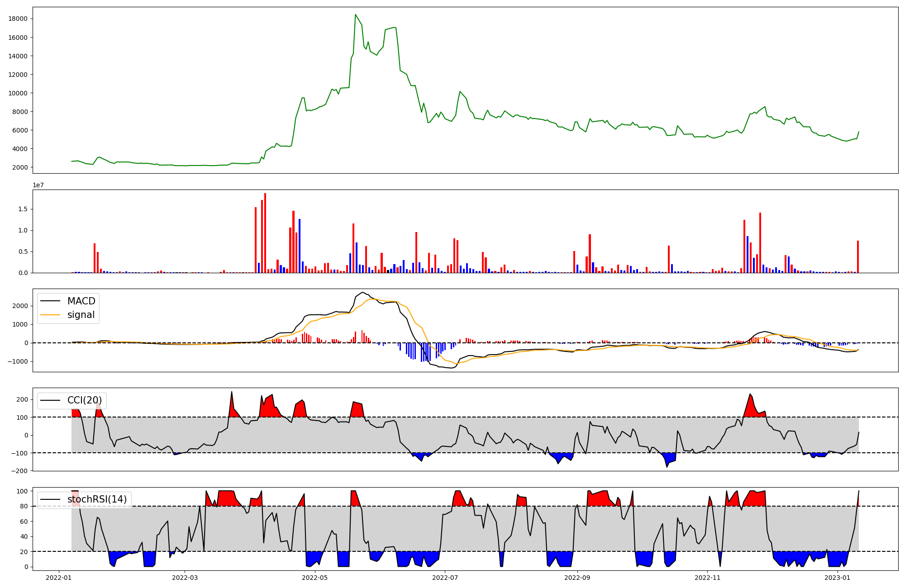Click the orange signal legend line
Screen dimensions: 905x588
[50, 315]
